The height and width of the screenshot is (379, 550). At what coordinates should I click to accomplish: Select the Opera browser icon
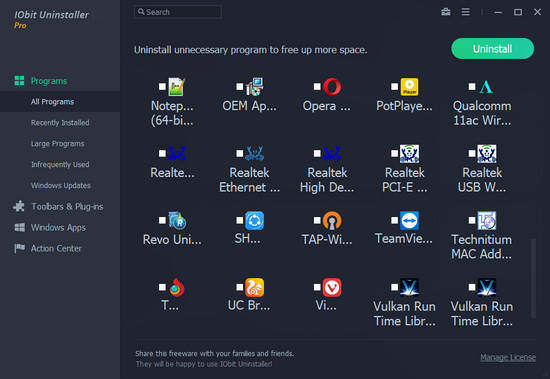pos(332,87)
